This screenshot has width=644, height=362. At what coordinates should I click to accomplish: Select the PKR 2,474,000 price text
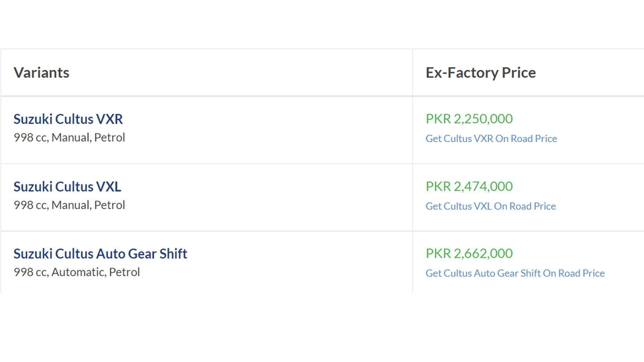coord(469,186)
